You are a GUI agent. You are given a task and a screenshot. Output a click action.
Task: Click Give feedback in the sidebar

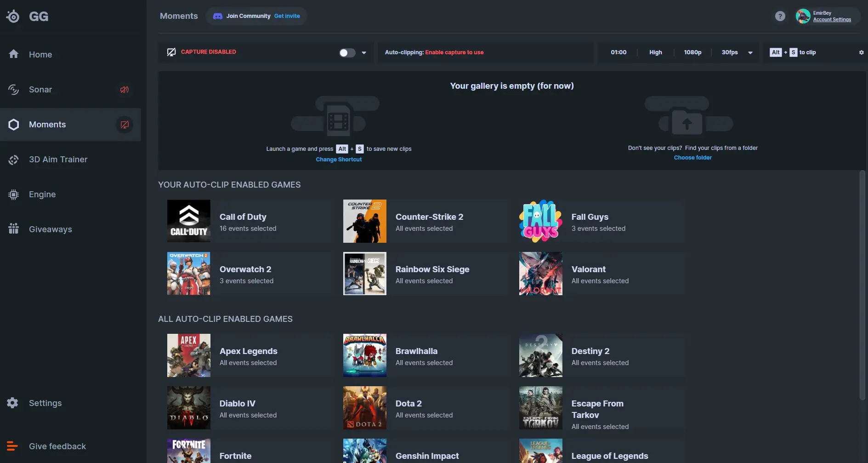[x=57, y=446]
